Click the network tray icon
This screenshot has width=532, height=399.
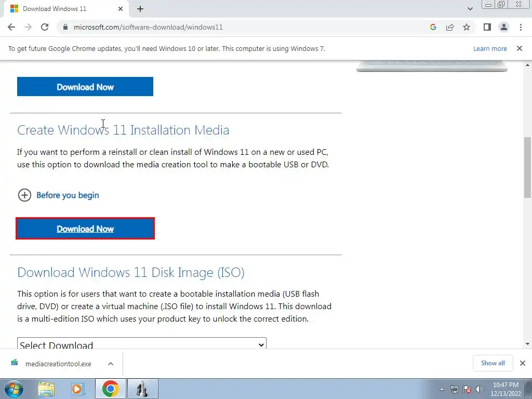[454, 389]
